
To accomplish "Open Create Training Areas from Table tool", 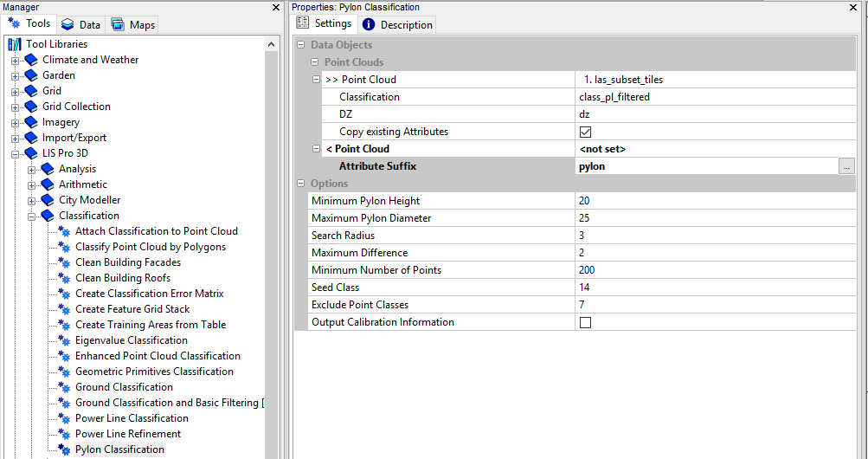I will coord(151,325).
